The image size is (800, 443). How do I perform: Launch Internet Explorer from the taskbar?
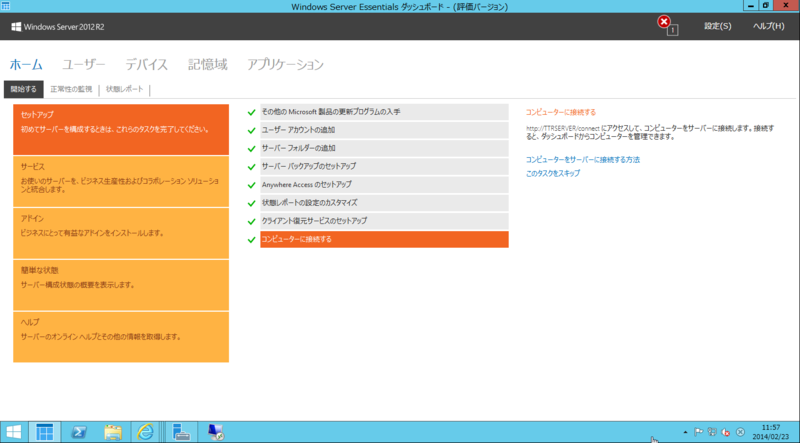(x=145, y=432)
